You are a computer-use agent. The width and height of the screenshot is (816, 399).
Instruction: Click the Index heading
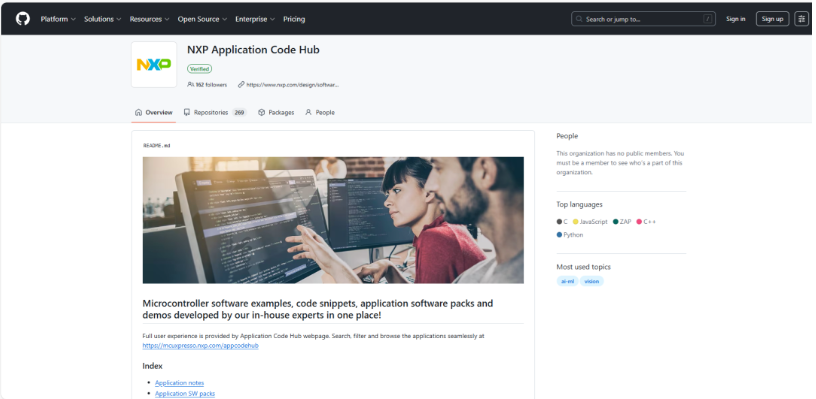click(x=152, y=366)
